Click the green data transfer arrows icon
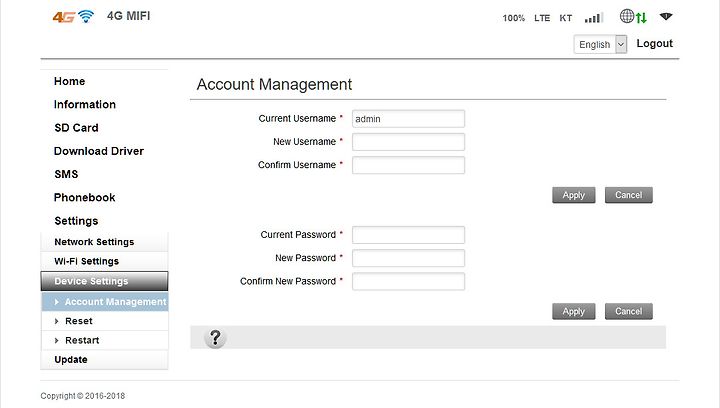 (641, 18)
